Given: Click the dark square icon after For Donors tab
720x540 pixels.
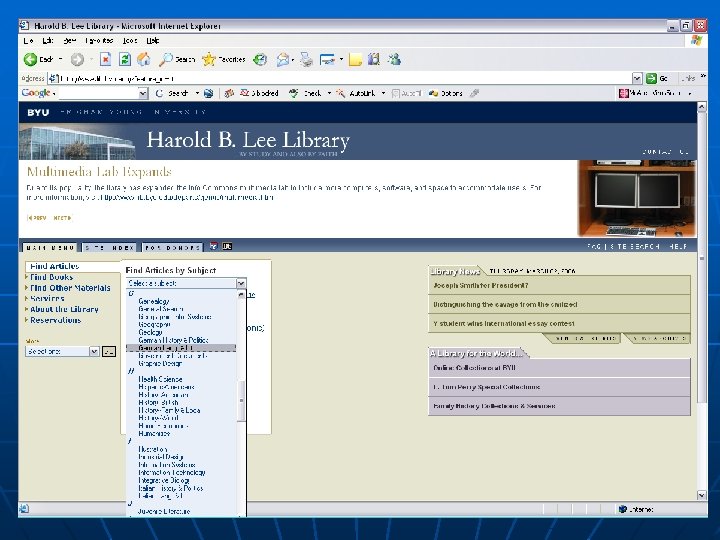Looking at the screenshot, I should [227, 246].
